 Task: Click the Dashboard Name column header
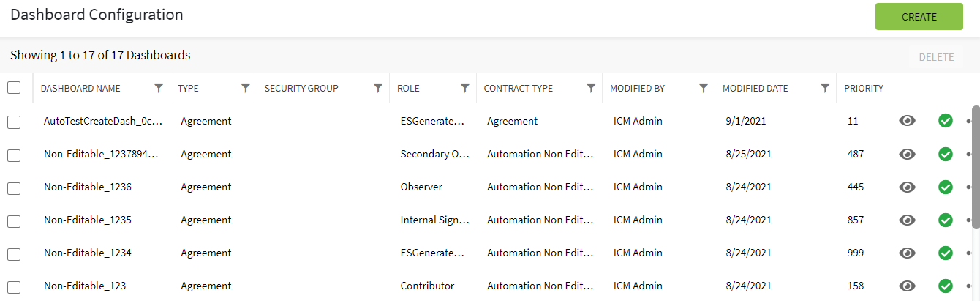(x=80, y=89)
